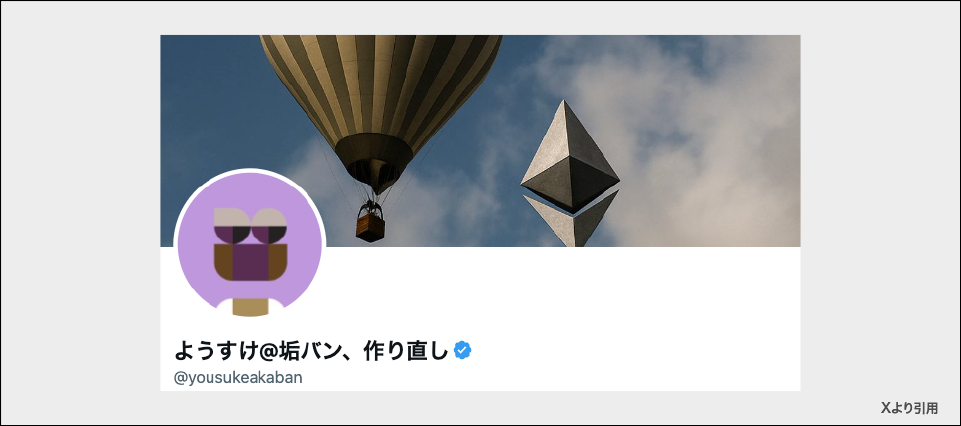Open the purple circular profile avatar

coord(250,243)
